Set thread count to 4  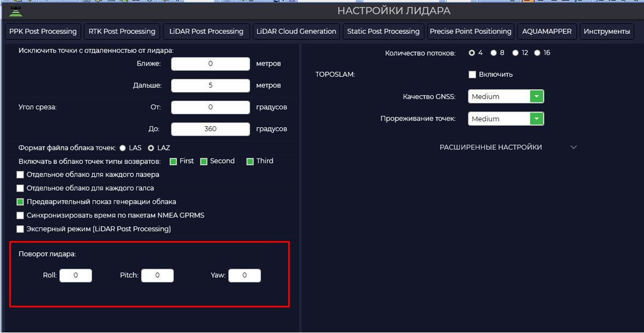click(x=472, y=53)
